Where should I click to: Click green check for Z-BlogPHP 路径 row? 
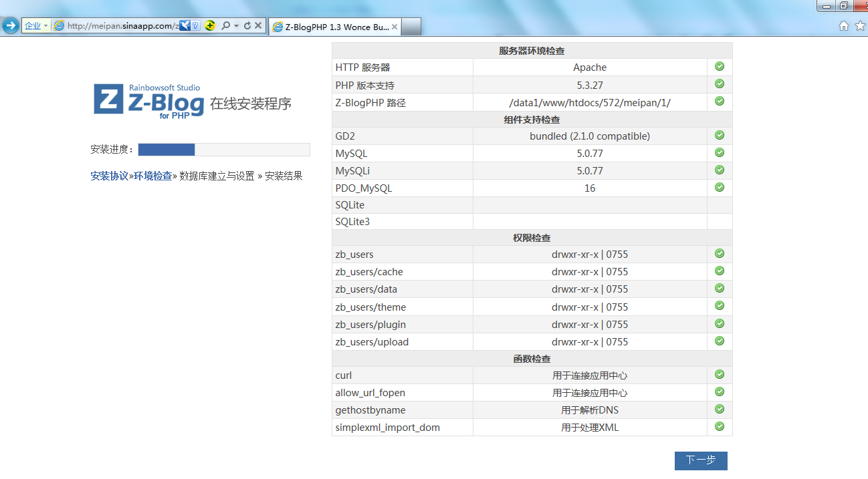[720, 102]
